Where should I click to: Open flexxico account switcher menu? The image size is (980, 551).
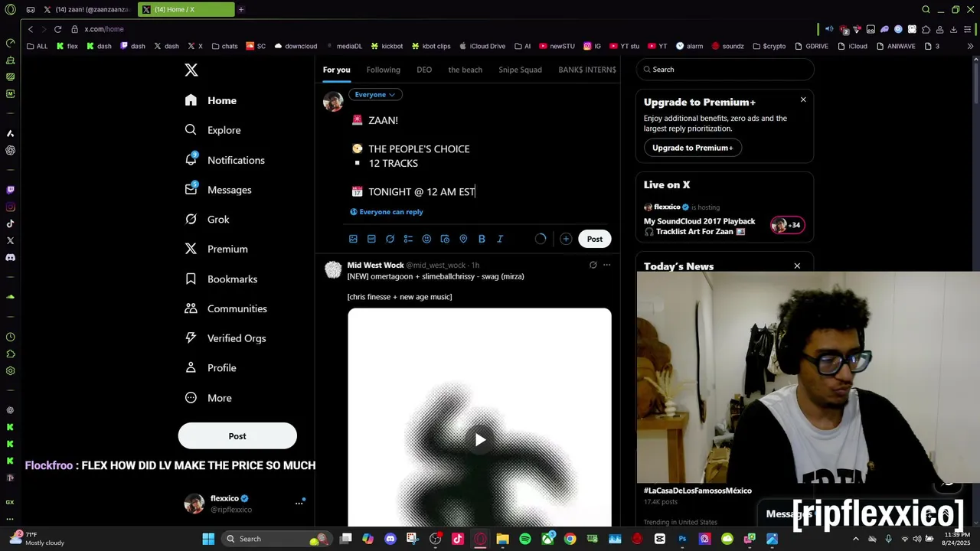click(x=245, y=504)
